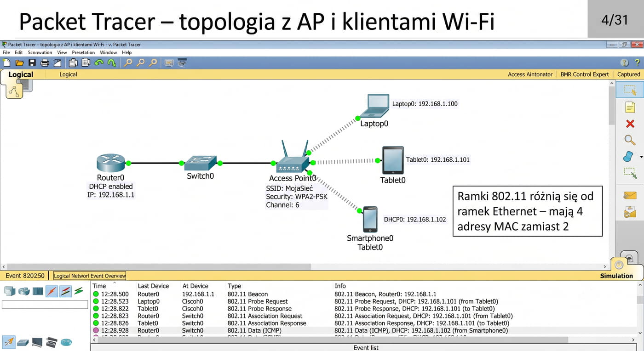
Task: Expand the Draw shape tool dropdown arrow
Action: (641, 157)
